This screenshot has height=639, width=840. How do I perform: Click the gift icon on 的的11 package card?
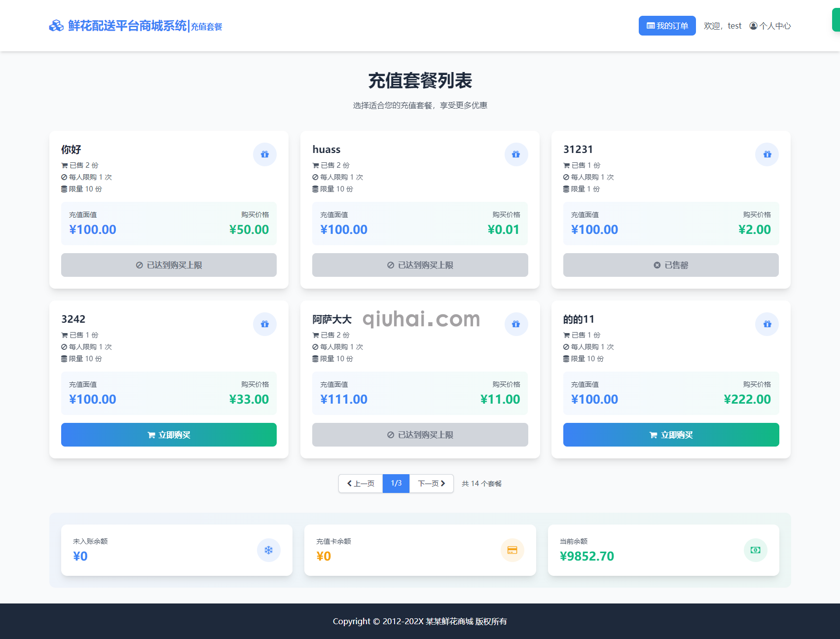767,324
